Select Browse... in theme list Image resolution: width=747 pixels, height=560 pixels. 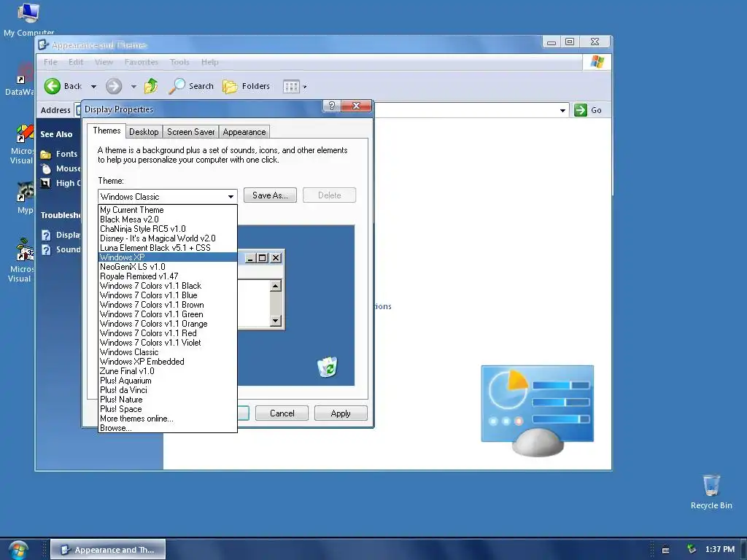tap(168, 428)
